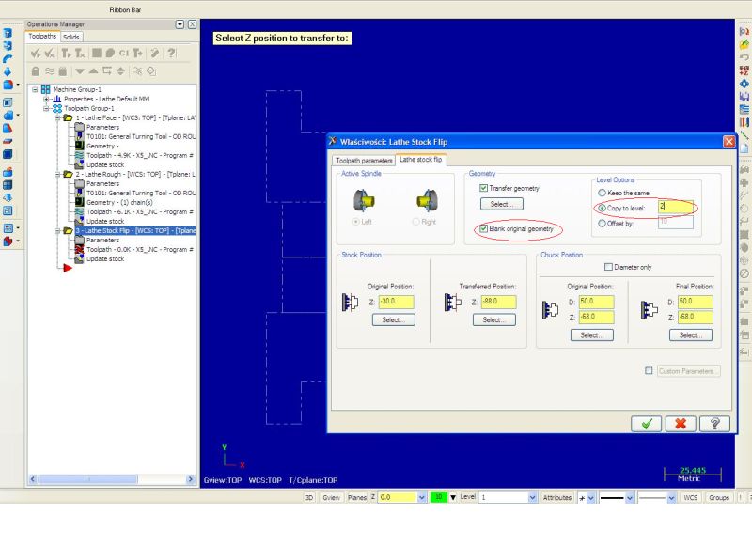Click Regenerate all dirty operations icon

pos(80,54)
